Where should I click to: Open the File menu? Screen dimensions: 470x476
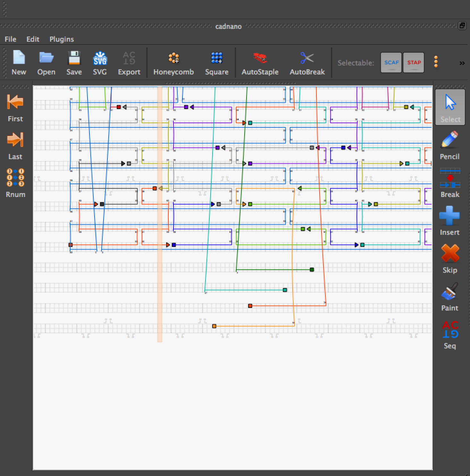click(x=10, y=39)
